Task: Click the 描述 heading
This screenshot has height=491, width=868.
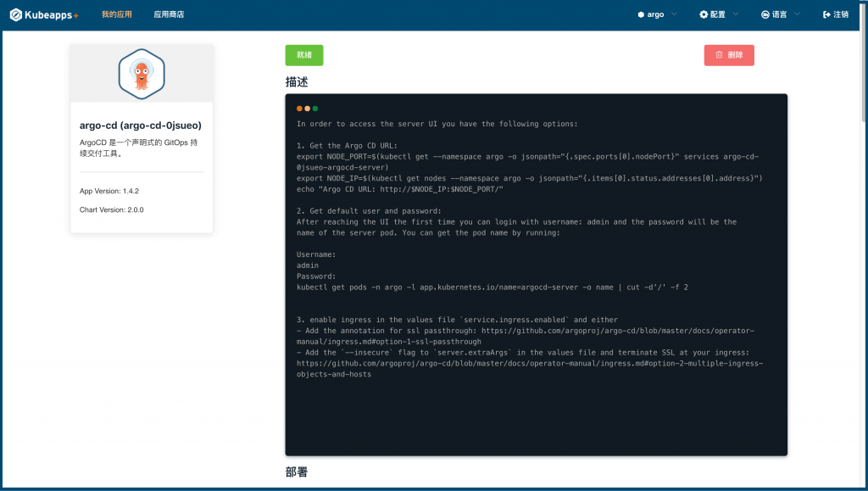Action: tap(296, 82)
